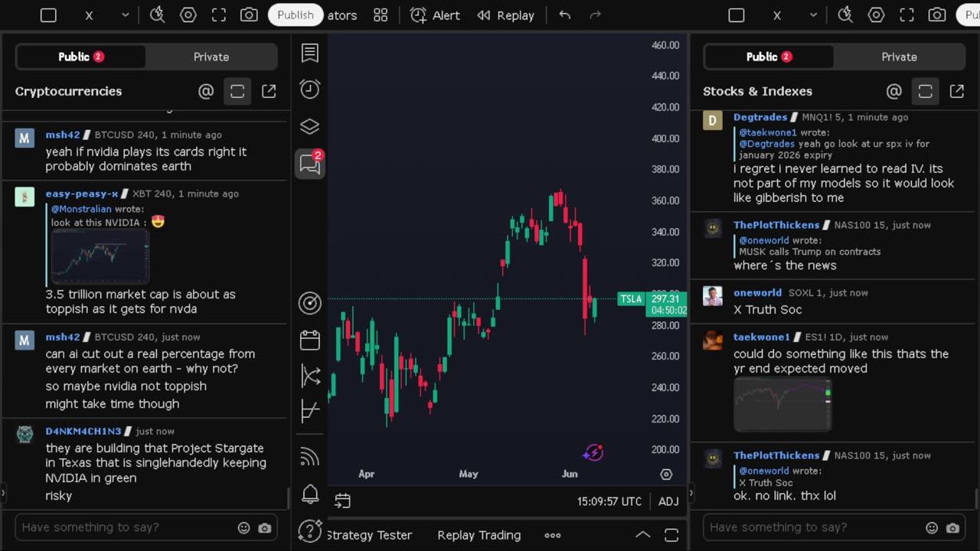Start bar Replay from the toolbar
The width and height of the screenshot is (980, 551).
pyautogui.click(x=505, y=15)
